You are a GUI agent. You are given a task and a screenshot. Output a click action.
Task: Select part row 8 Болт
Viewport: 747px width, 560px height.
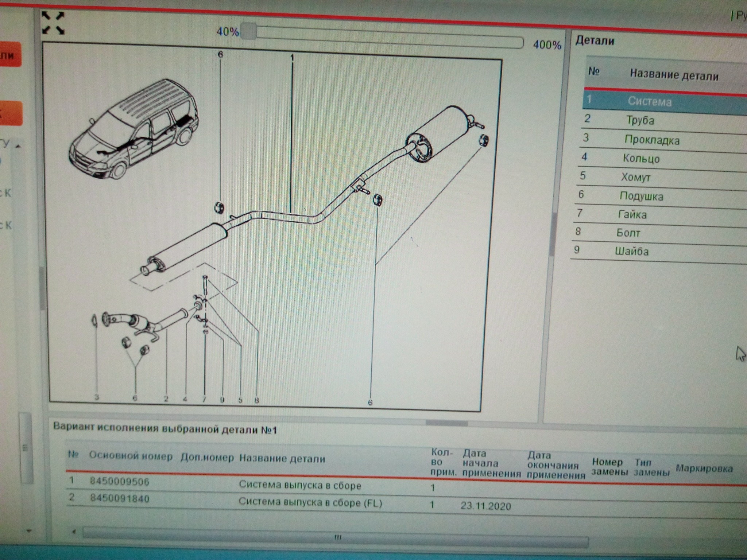point(628,233)
